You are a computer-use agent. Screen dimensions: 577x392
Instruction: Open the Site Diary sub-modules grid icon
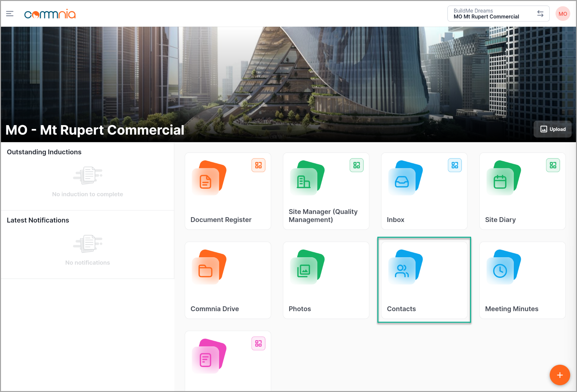(553, 165)
